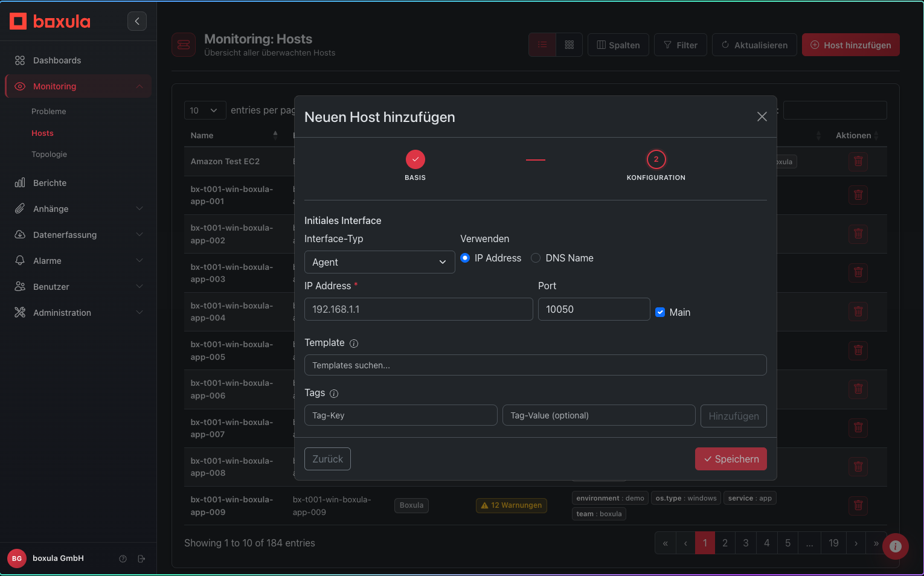The image size is (924, 576).
Task: Uncheck the Main checkbox
Action: [660, 312]
